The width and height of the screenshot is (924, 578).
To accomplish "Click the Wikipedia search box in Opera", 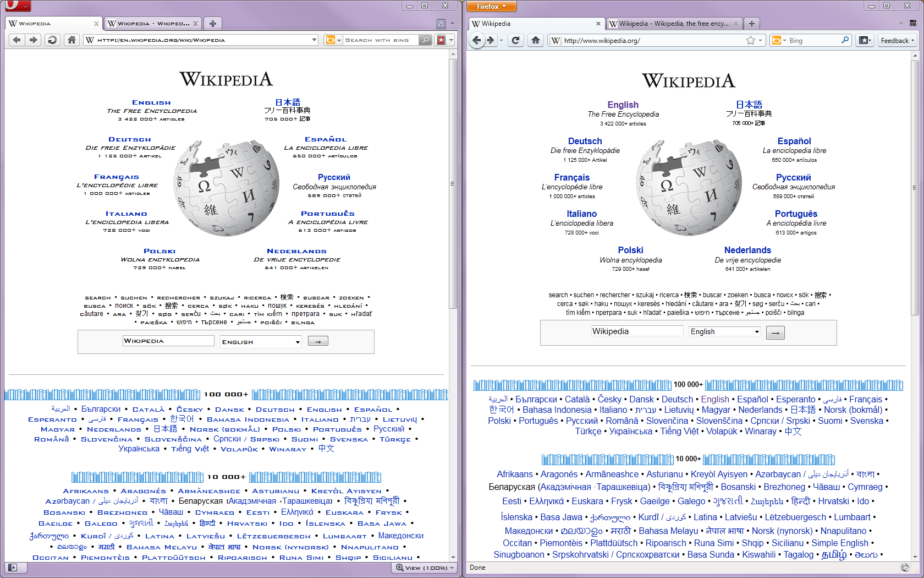I will coord(168,341).
